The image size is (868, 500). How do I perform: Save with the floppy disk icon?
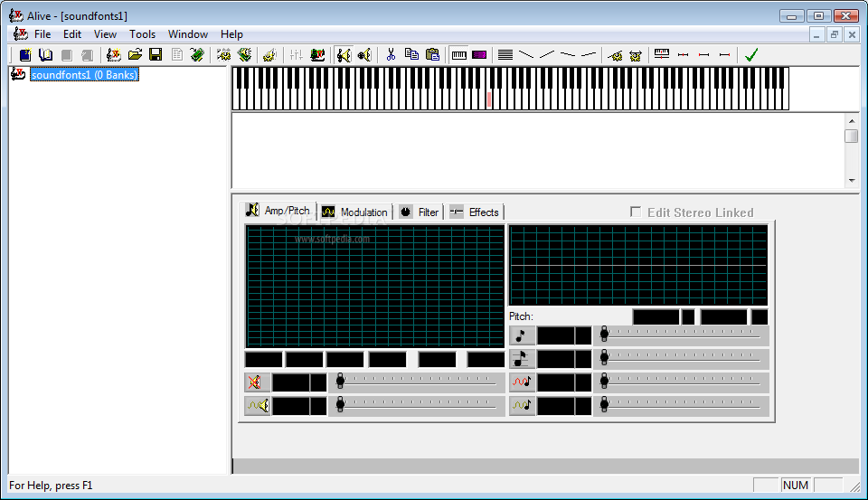[156, 55]
